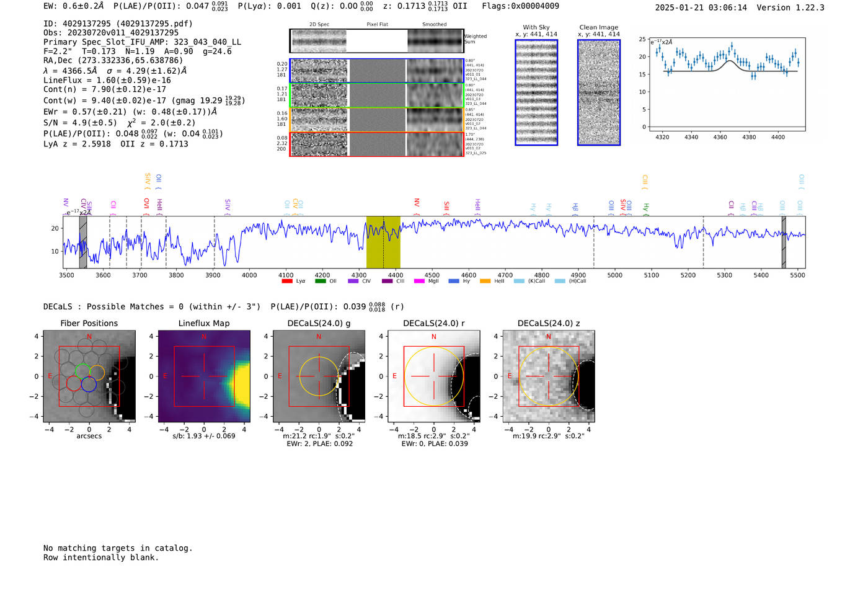Click the orange HeII legend swatch

pos(485,281)
